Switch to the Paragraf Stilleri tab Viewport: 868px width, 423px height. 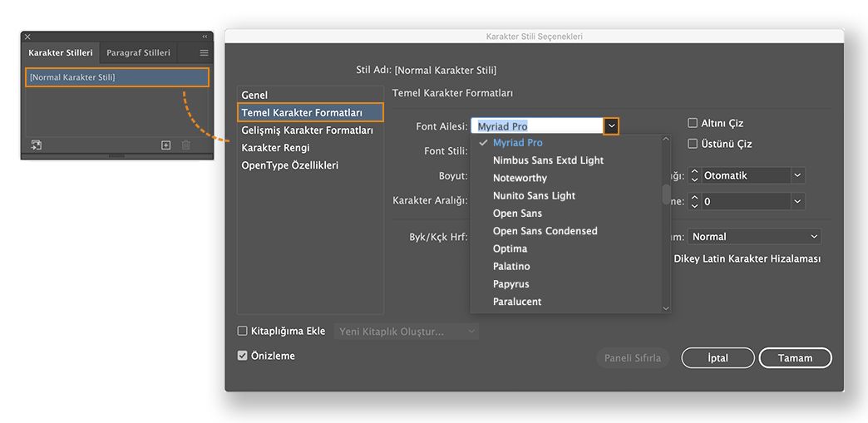[x=138, y=53]
